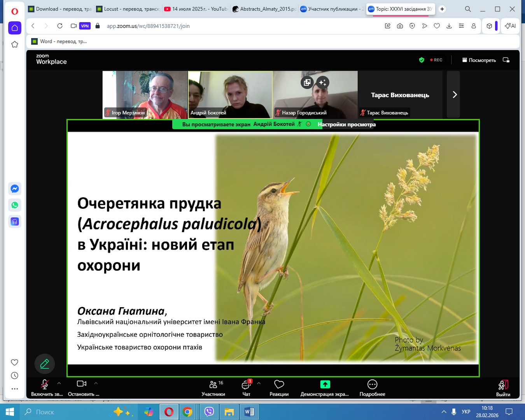Open the Reactions heart icon
This screenshot has width=525, height=420.
(279, 388)
